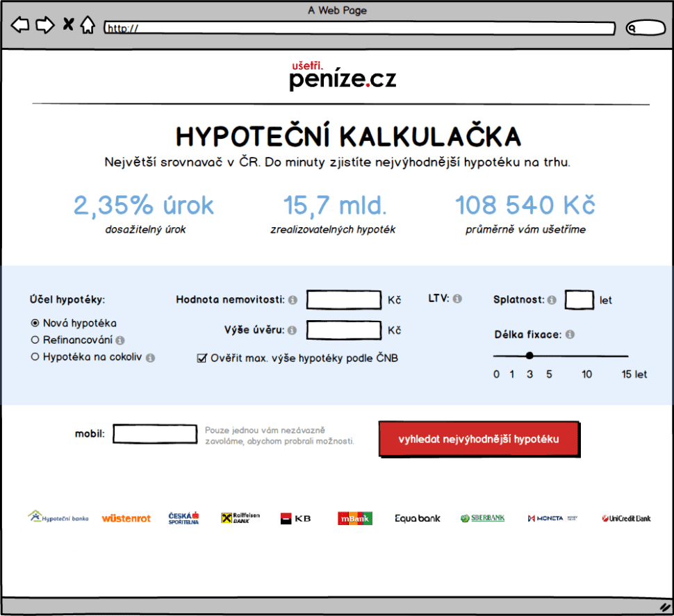Click the info icon next to Splatnost
Image resolution: width=674 pixels, height=616 pixels.
552,300
